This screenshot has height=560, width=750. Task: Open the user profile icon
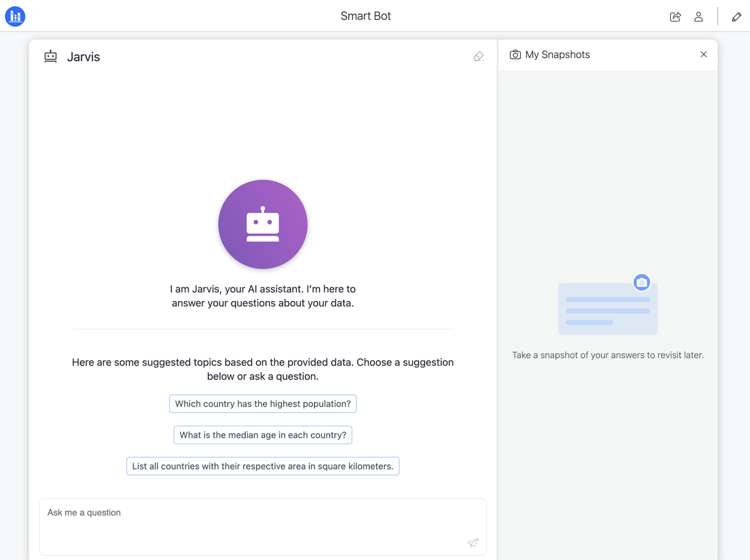pos(698,17)
